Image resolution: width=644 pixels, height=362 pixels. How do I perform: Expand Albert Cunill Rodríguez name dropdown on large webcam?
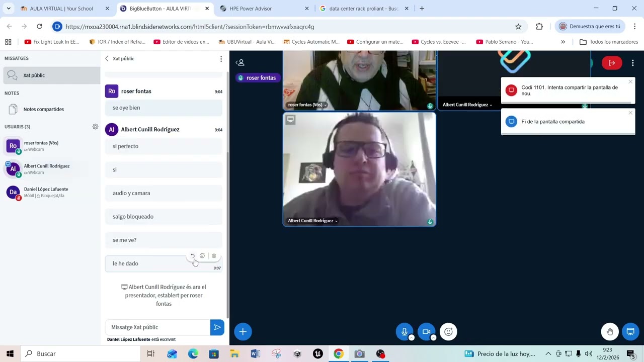coord(312,221)
